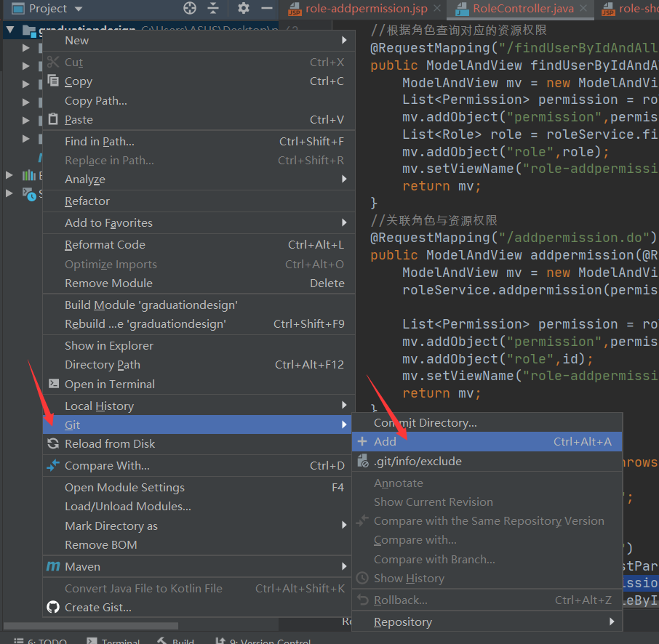Click the .git/info/exclude file icon
659x644 pixels.
click(363, 461)
